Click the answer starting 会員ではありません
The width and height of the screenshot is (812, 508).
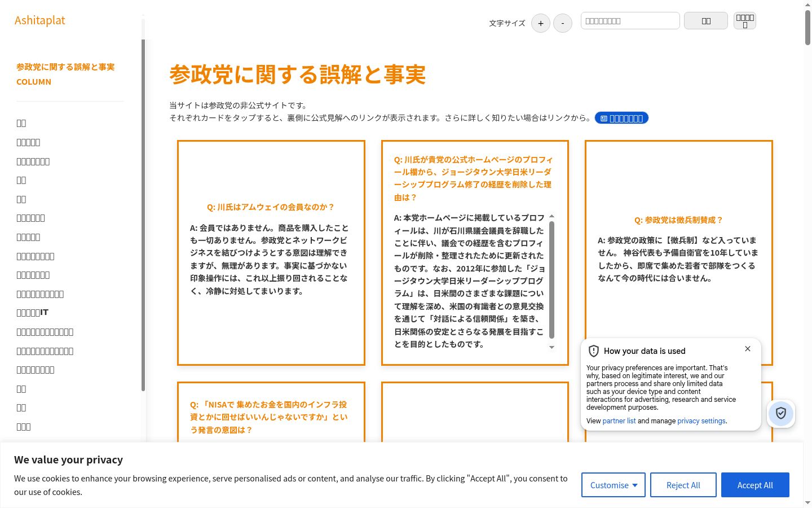coord(270,260)
